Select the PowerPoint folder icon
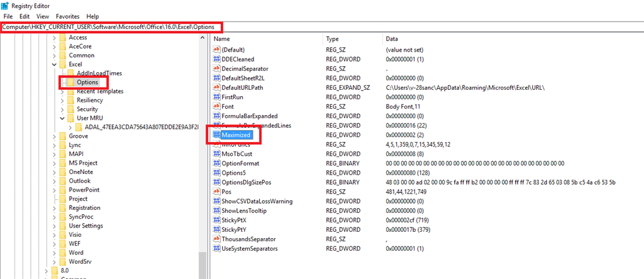Viewport: 644px width, 279px height. pyautogui.click(x=62, y=190)
